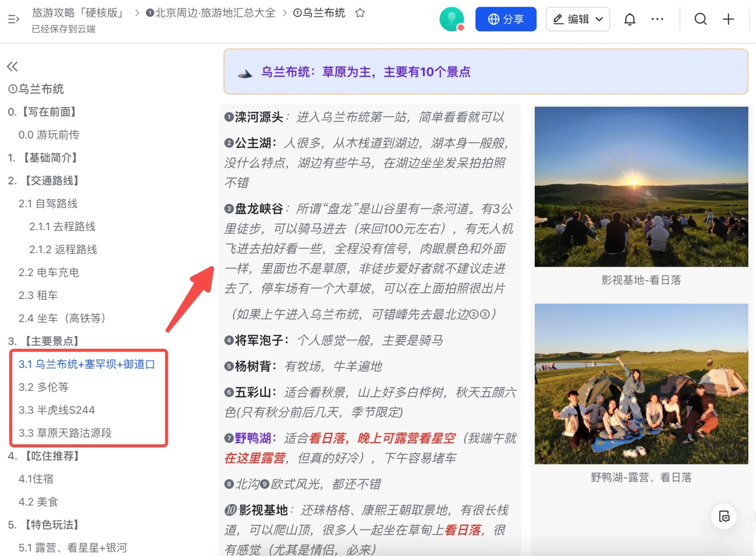Star the document with the favorite icon
The height and width of the screenshot is (556, 756).
click(360, 13)
